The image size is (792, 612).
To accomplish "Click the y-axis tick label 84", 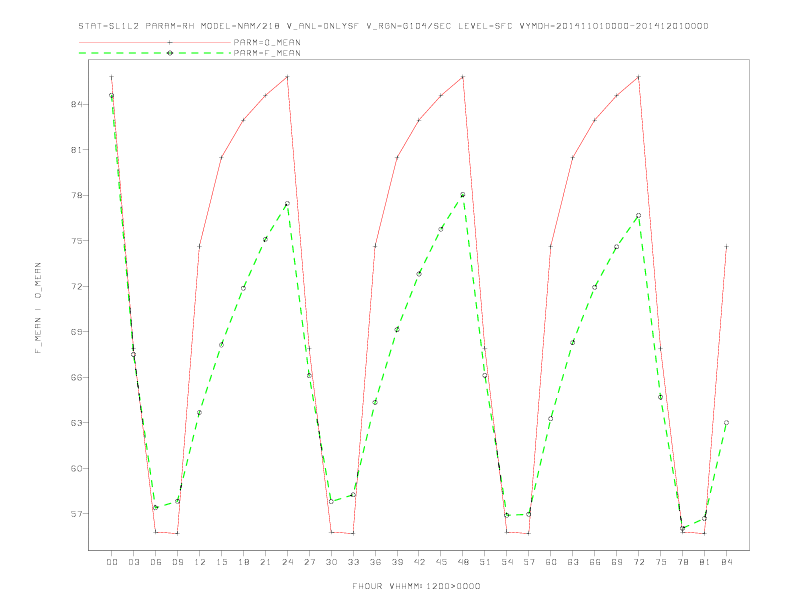I will (76, 104).
